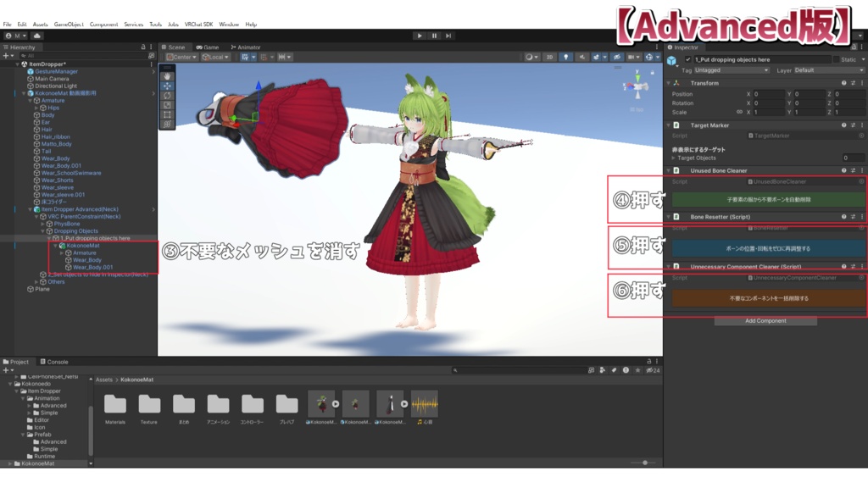This screenshot has width=868, height=488.
Task: Open the GameObject menu
Action: pyautogui.click(x=69, y=25)
